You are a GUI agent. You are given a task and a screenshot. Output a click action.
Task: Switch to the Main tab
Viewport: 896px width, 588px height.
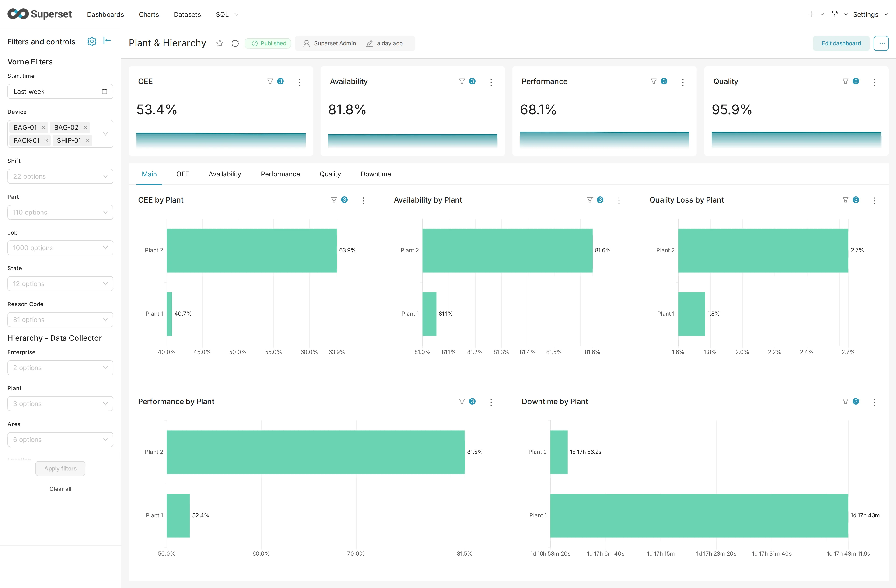pyautogui.click(x=149, y=174)
